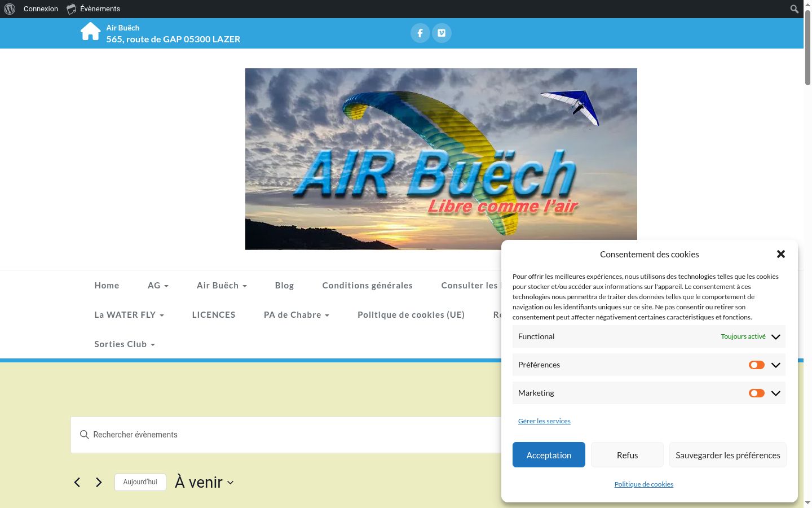The image size is (812, 508).
Task: Open the Facebook social icon
Action: 420,33
